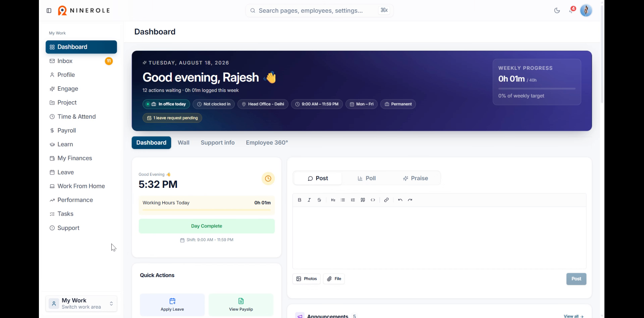The height and width of the screenshot is (318, 644).
Task: Insert a bulleted list in the editor
Action: point(343,200)
